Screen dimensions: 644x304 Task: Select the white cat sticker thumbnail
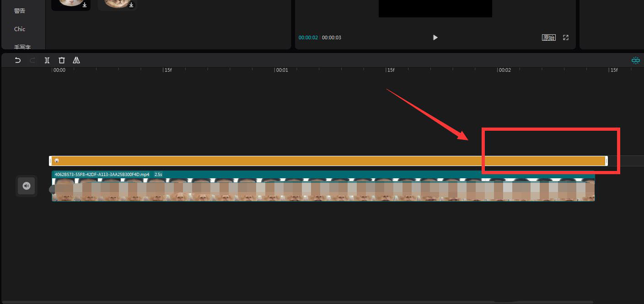[70, 5]
